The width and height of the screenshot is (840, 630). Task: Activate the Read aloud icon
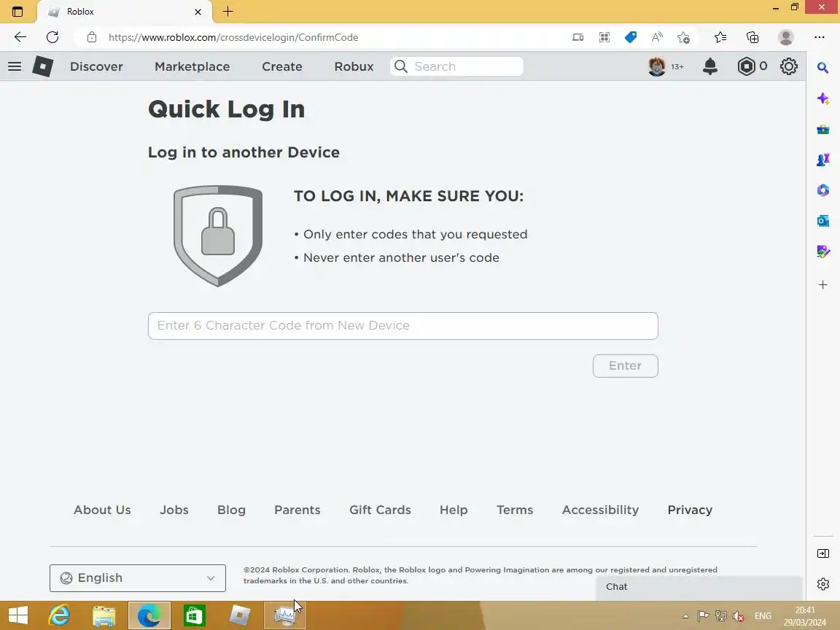[657, 37]
